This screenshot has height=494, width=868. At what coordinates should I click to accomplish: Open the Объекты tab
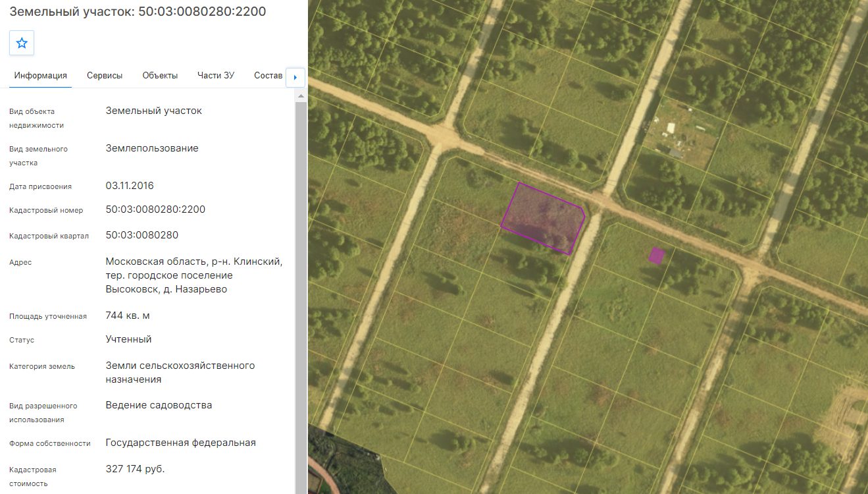160,75
